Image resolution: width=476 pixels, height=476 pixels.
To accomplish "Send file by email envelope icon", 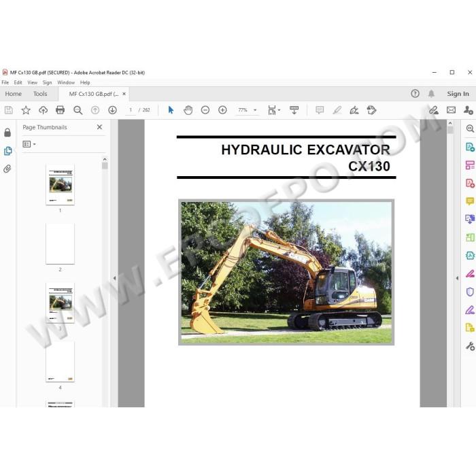I will tap(451, 110).
